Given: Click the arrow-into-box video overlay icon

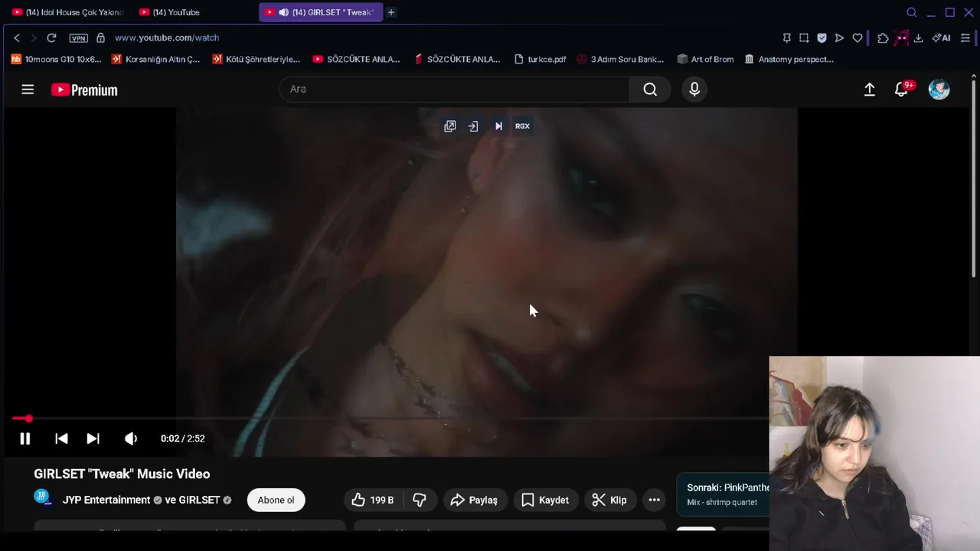Looking at the screenshot, I should (x=473, y=126).
